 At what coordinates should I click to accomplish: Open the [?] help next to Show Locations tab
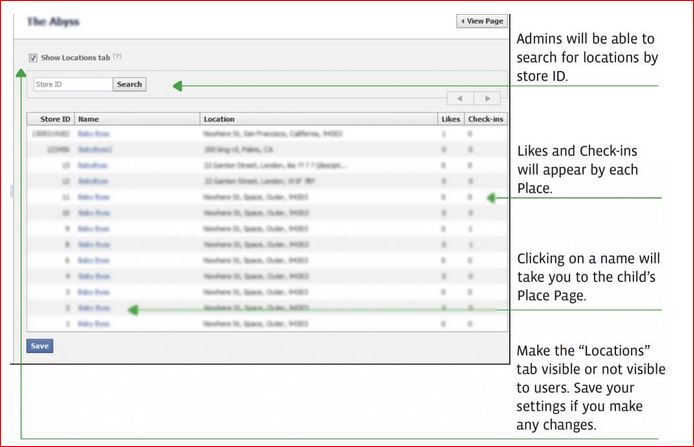pos(117,56)
